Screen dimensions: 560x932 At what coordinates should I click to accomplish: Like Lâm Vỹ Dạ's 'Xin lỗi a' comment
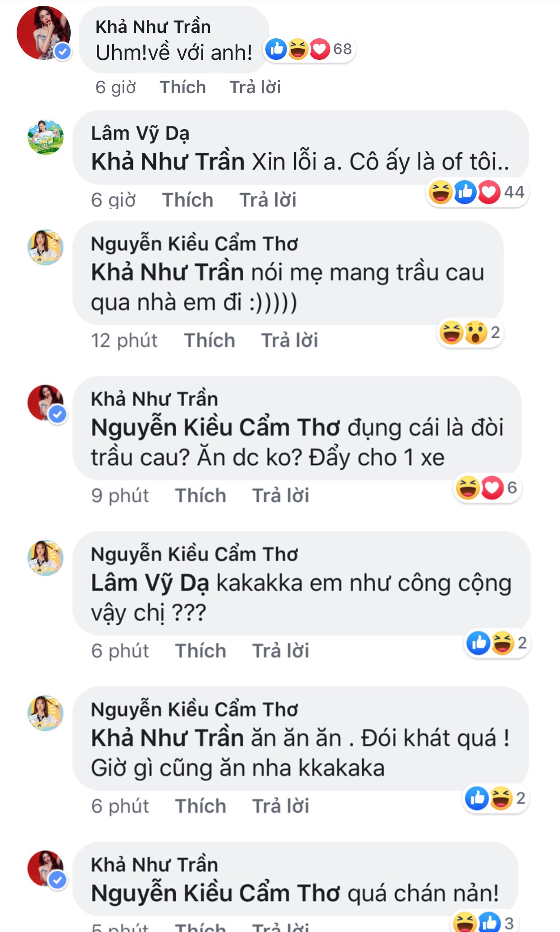(x=187, y=200)
